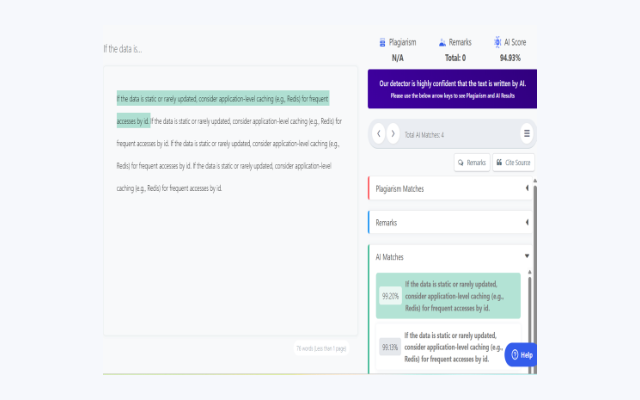Click the quote icon in Cite Source

tap(499, 162)
